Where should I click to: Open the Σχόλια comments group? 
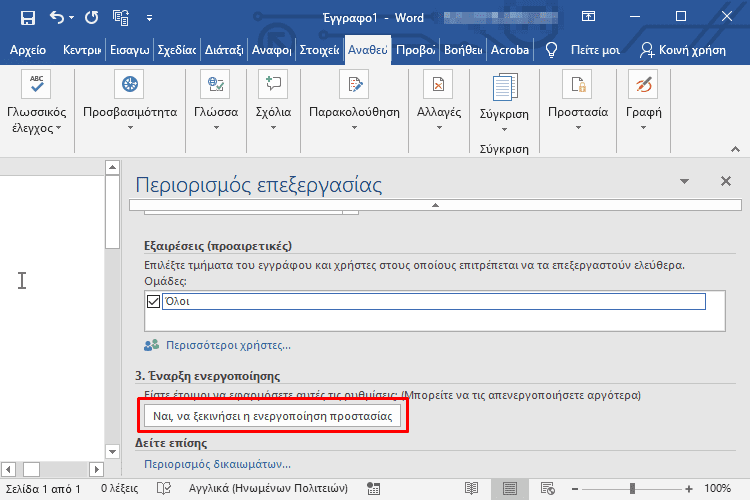point(273,85)
